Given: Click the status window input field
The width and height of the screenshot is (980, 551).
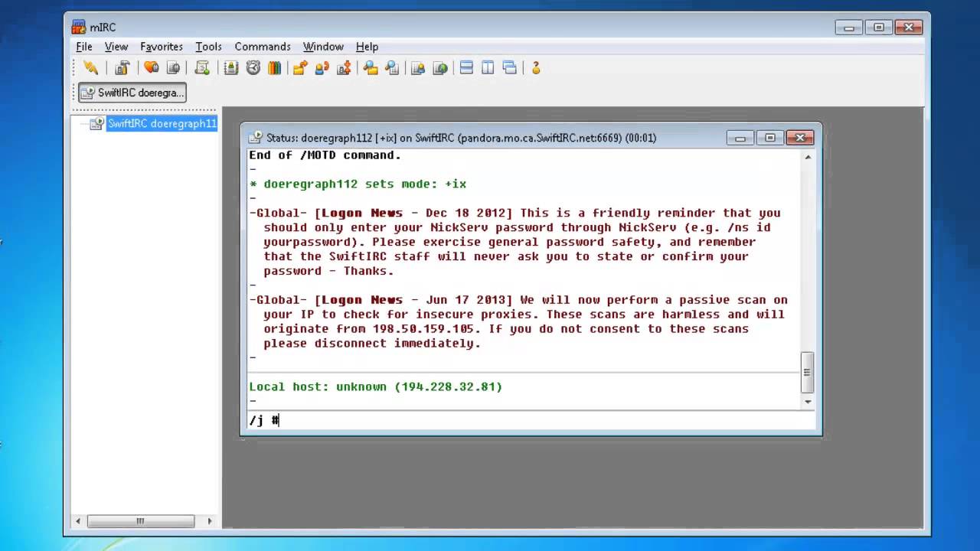Looking at the screenshot, I should pos(528,420).
